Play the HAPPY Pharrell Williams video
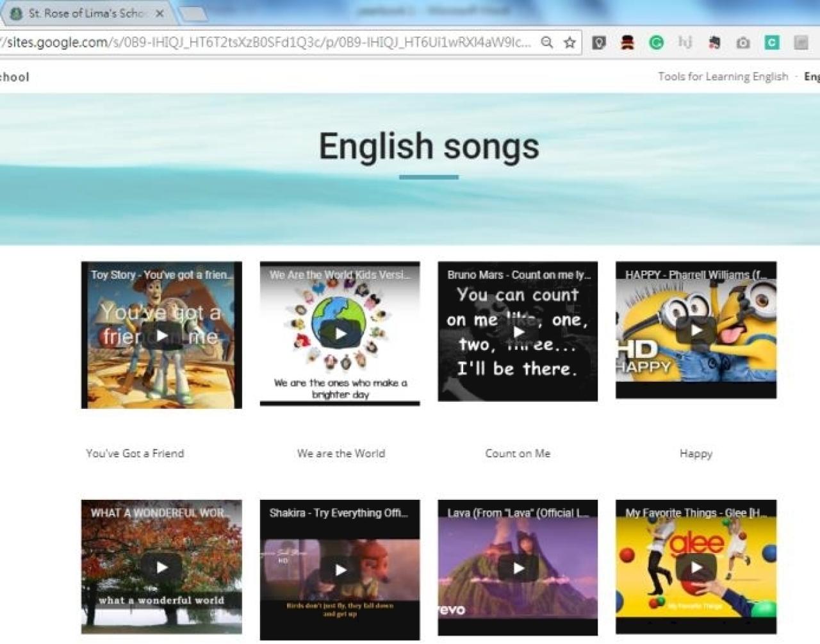 point(696,330)
